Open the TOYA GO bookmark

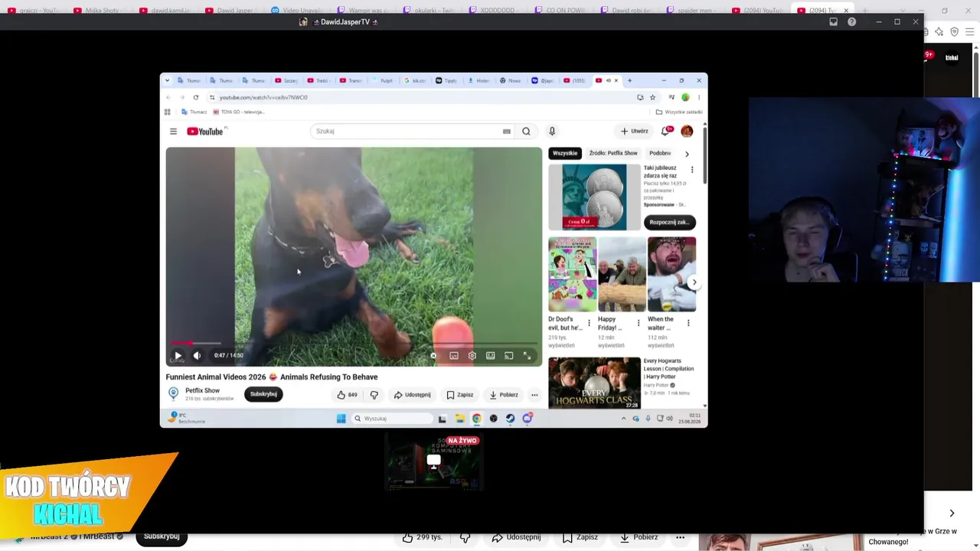[x=239, y=112]
